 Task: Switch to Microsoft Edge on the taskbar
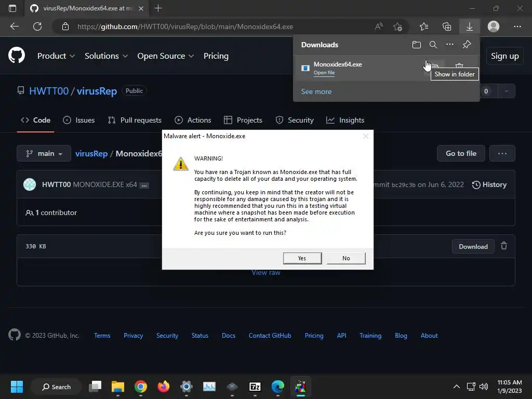[x=277, y=387]
